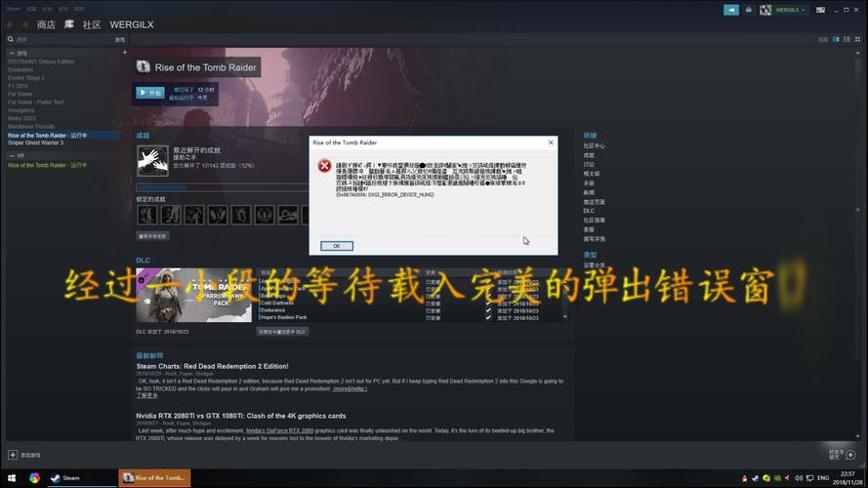
Task: Open the Steam menu
Action: point(15,9)
